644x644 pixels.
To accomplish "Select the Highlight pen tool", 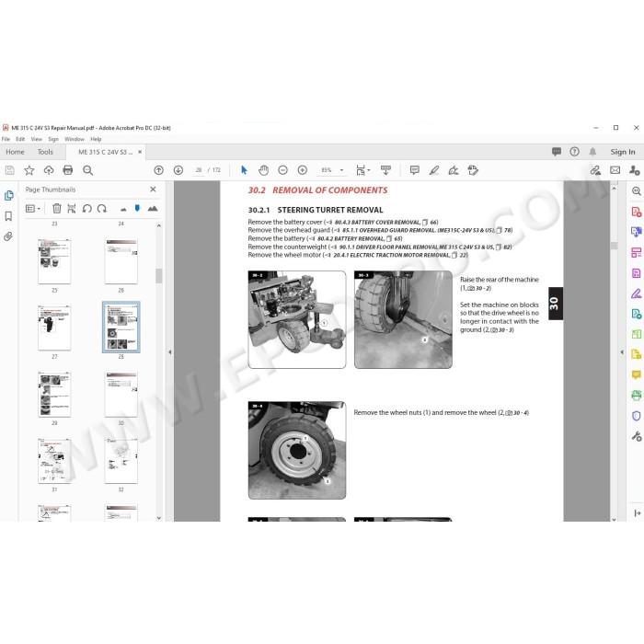I will point(434,170).
